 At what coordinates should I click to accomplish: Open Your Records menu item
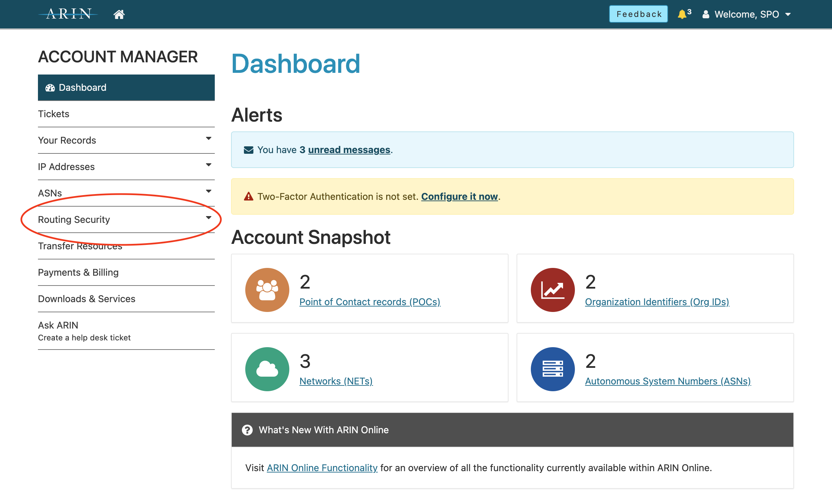126,140
